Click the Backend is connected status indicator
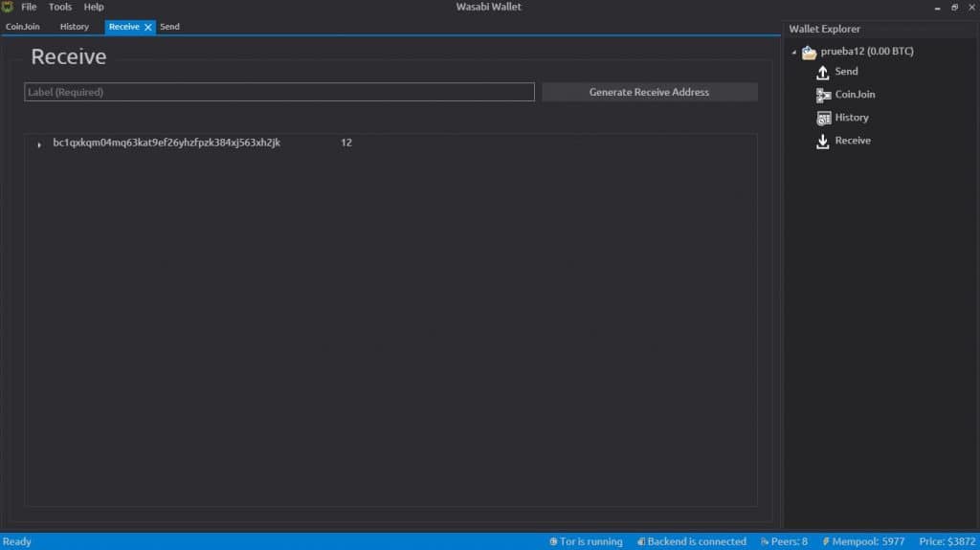 coord(691,541)
